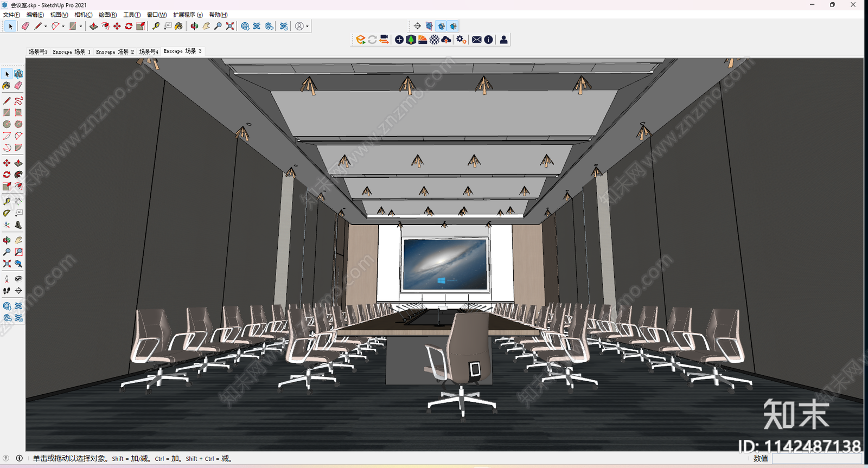Pick the Circle tool in the left palette

pos(7,124)
